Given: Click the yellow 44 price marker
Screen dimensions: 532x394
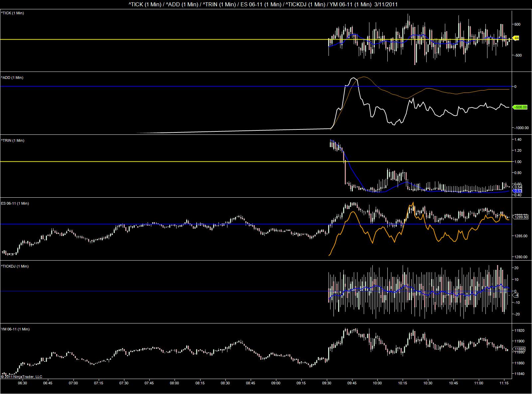Looking at the screenshot, I should [516, 38].
